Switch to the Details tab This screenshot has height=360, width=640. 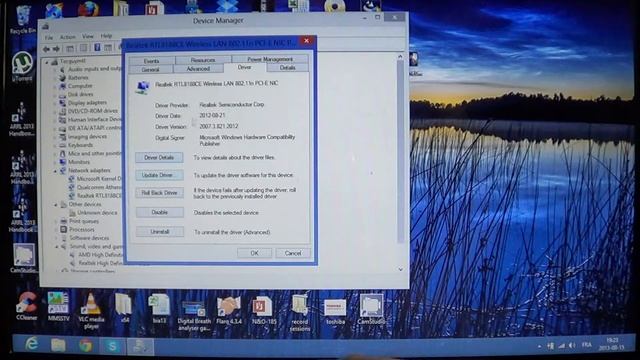coord(287,68)
